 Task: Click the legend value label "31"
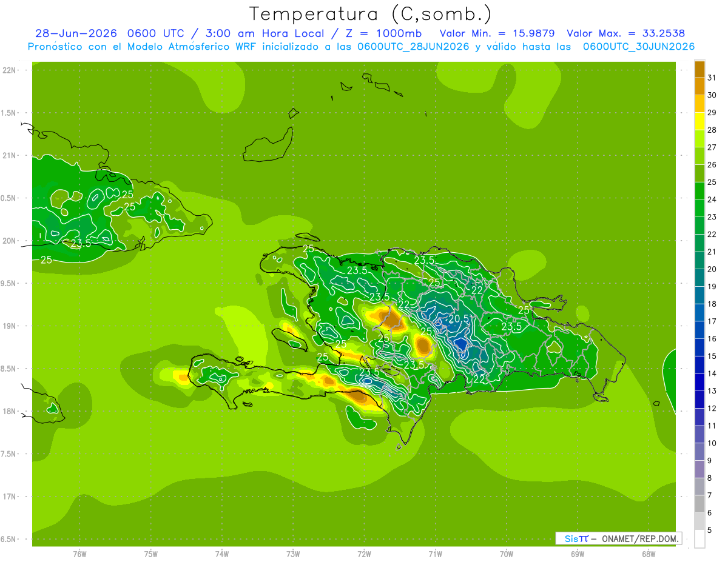pos(712,78)
